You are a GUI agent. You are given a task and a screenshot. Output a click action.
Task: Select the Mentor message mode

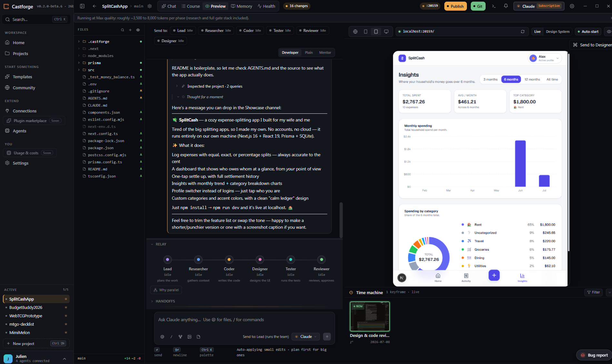point(325,53)
